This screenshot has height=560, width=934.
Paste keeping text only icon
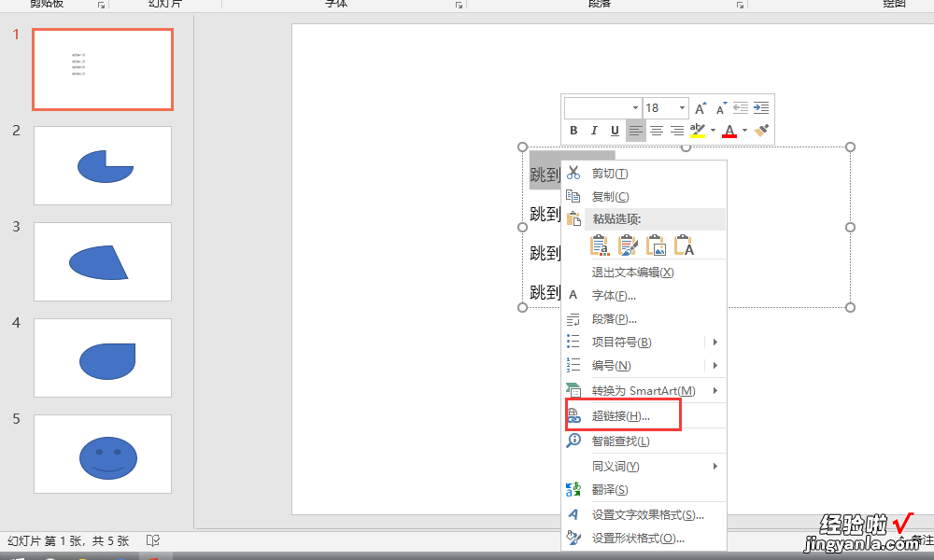pos(684,245)
